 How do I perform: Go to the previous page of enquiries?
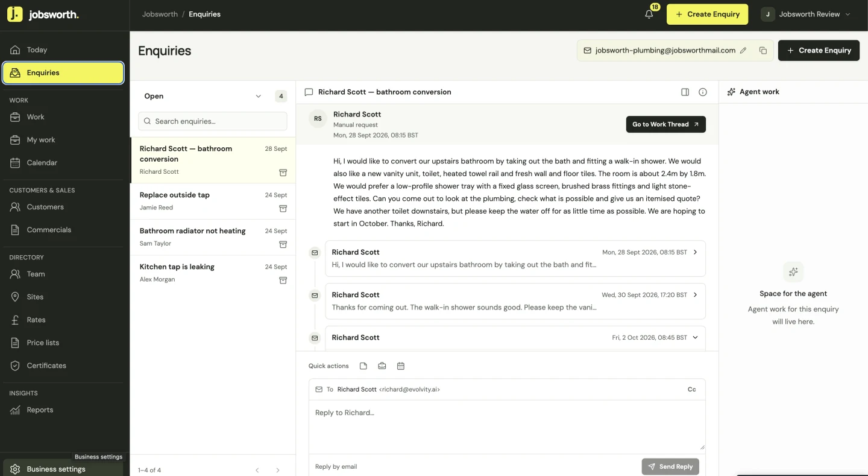pyautogui.click(x=257, y=470)
